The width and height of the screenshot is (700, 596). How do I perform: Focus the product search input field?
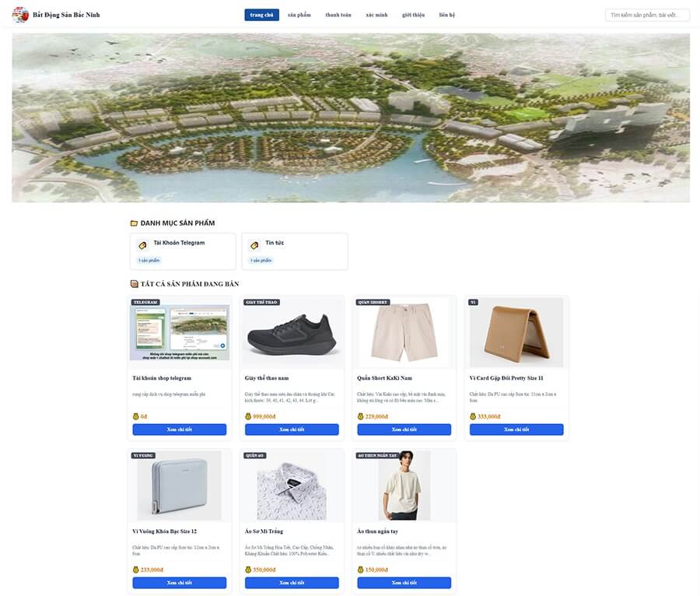tap(647, 15)
